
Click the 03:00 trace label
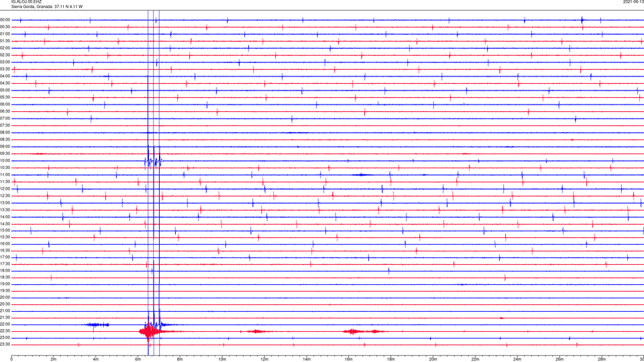point(5,62)
